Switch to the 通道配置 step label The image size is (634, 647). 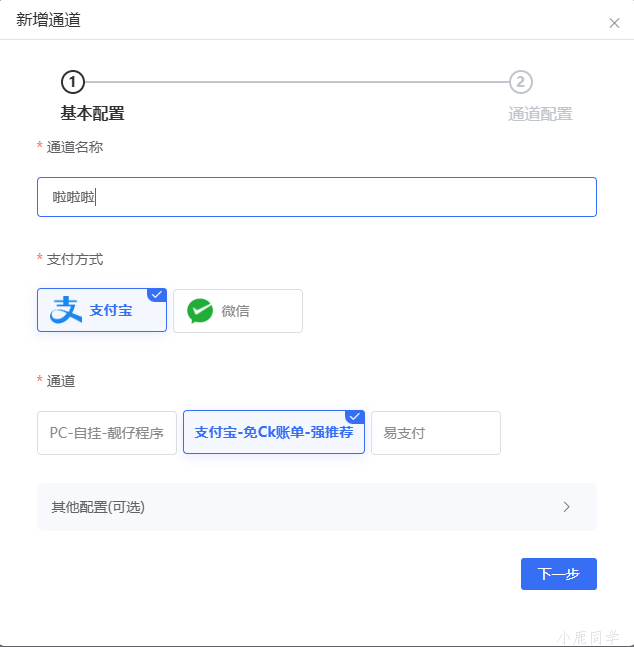(x=540, y=114)
